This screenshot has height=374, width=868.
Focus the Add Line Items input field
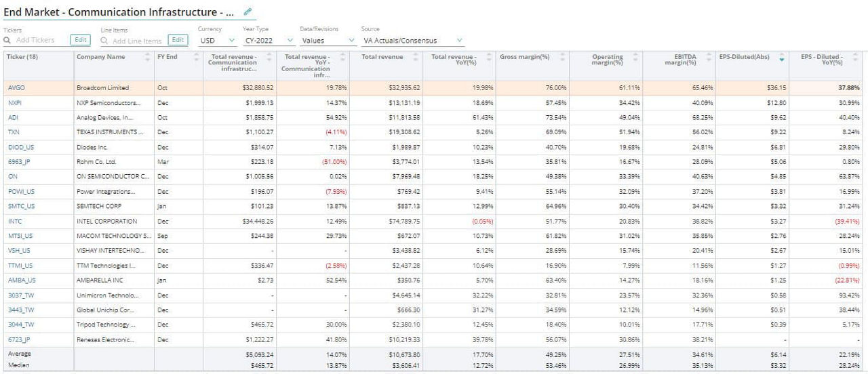click(137, 41)
